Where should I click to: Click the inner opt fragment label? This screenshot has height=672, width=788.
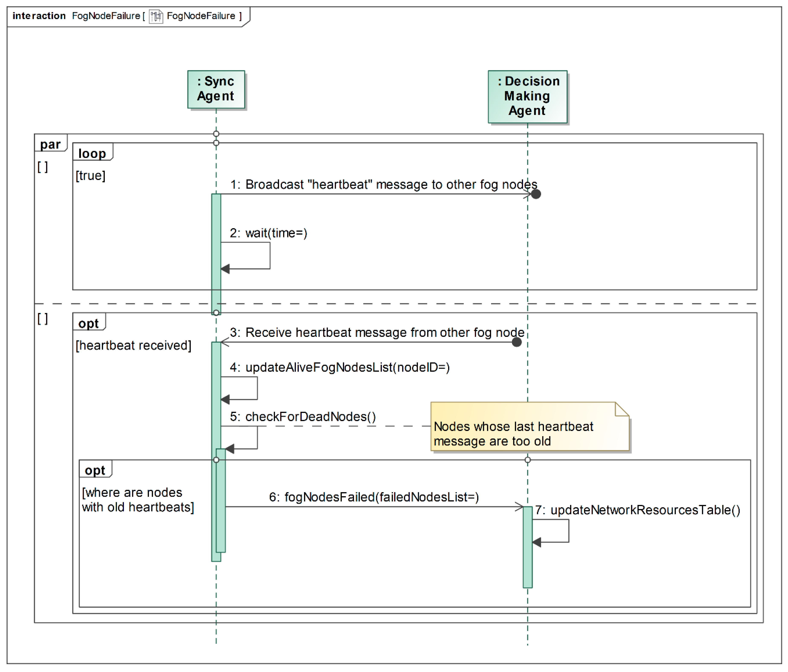95,471
